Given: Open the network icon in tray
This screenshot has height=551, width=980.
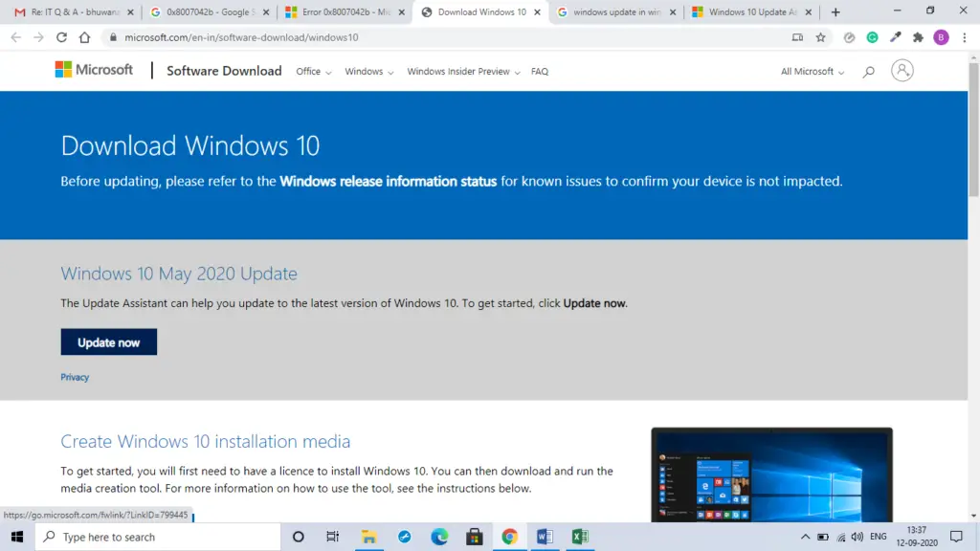Looking at the screenshot, I should 841,538.
